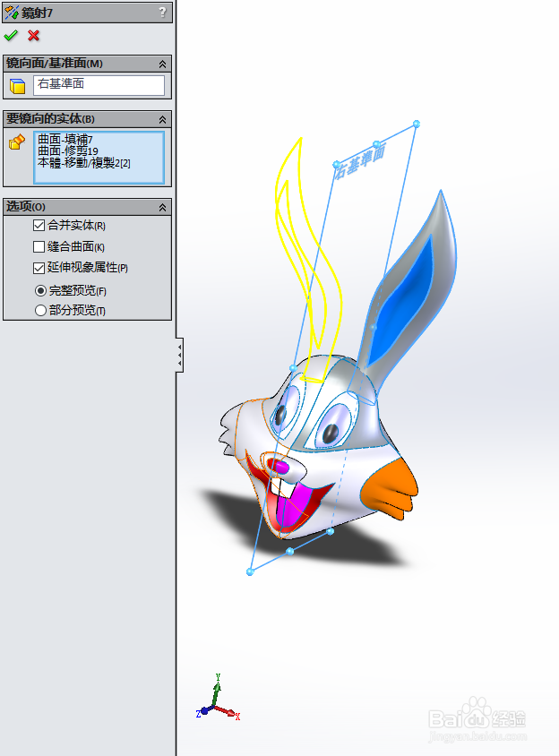
Task: Click the mirror plane selection cube icon
Action: click(x=17, y=86)
